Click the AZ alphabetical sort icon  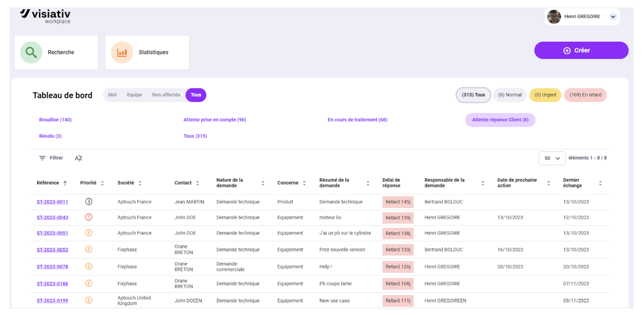click(x=79, y=158)
